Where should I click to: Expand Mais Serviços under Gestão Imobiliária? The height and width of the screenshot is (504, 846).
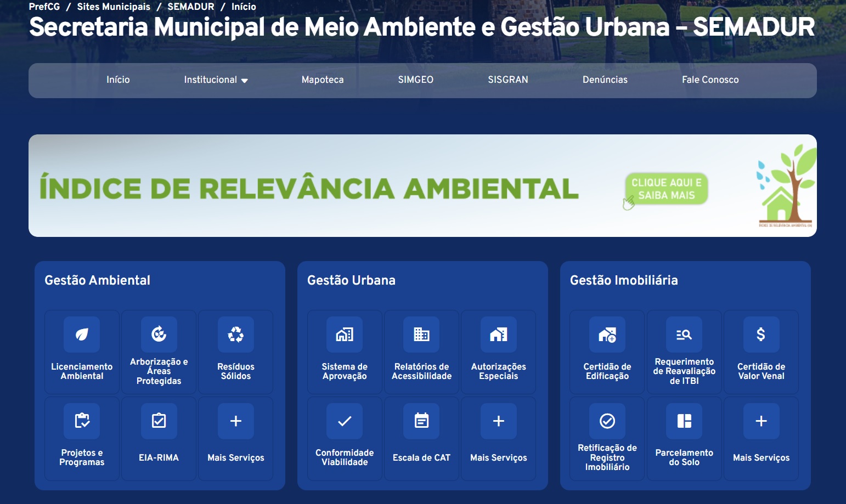click(761, 421)
